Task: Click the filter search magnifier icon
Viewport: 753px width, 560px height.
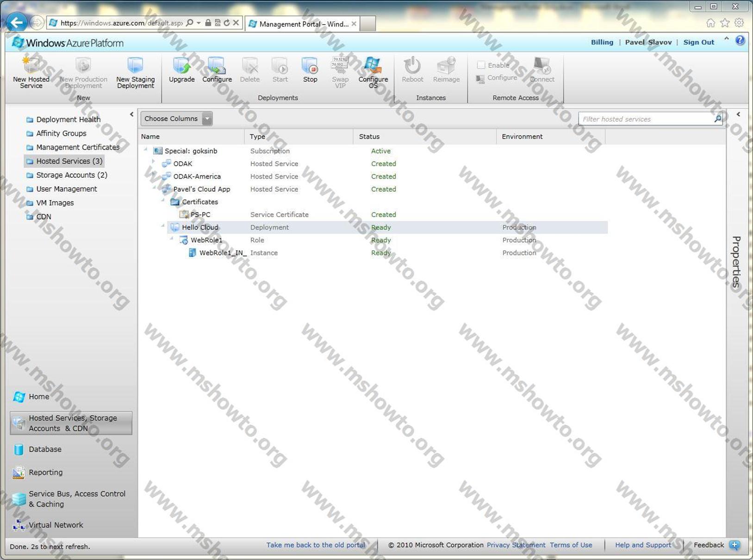Action: 717,119
